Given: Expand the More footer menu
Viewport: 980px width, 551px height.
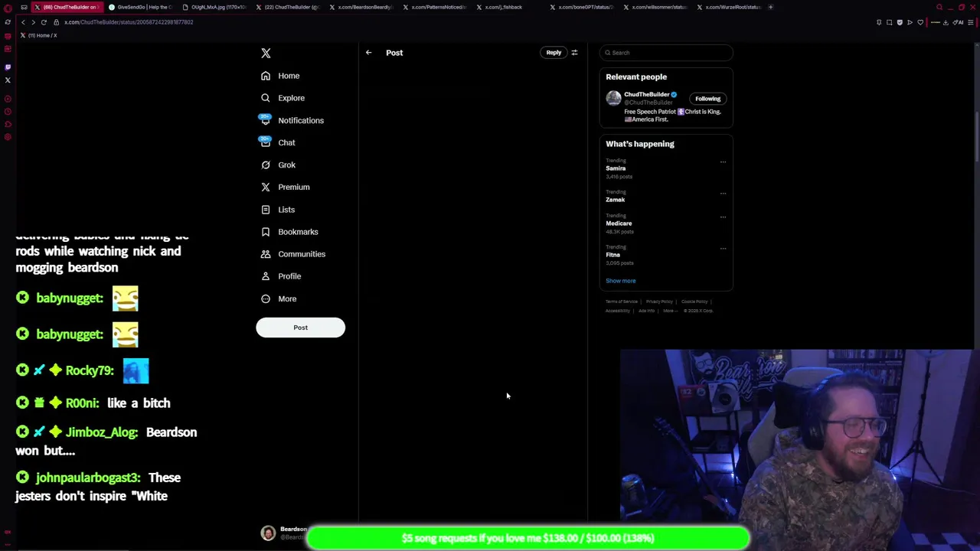Looking at the screenshot, I should tap(669, 311).
